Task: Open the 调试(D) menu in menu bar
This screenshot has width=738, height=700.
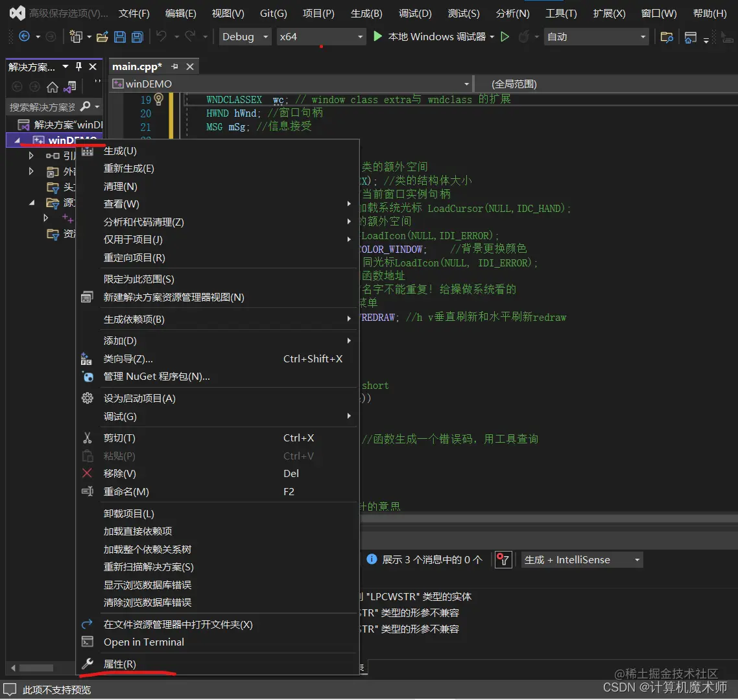Action: 414,13
